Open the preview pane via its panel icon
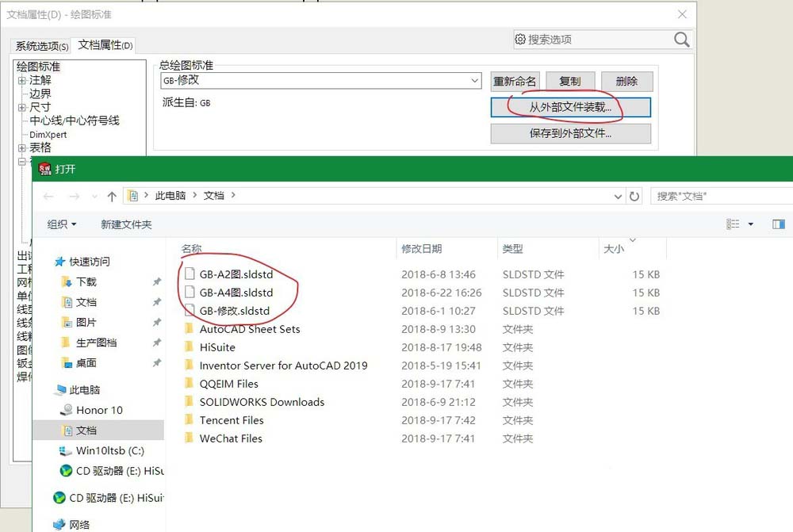793x532 pixels. tap(779, 223)
